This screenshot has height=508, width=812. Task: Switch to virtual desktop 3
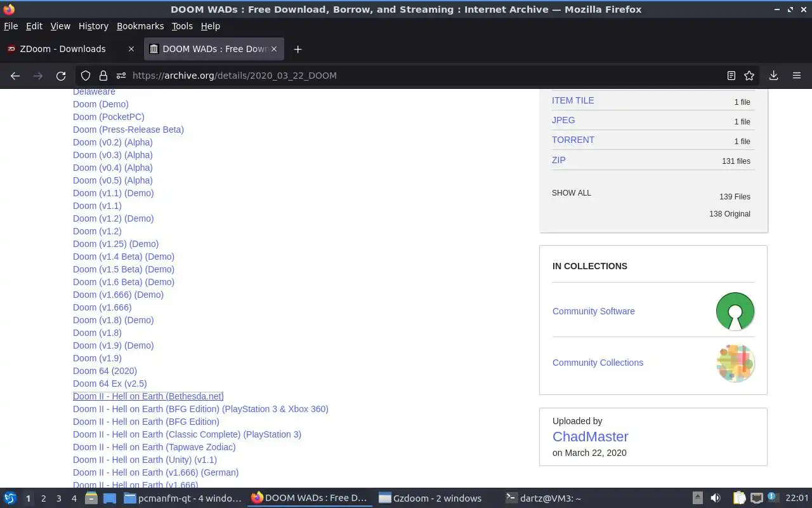58,498
